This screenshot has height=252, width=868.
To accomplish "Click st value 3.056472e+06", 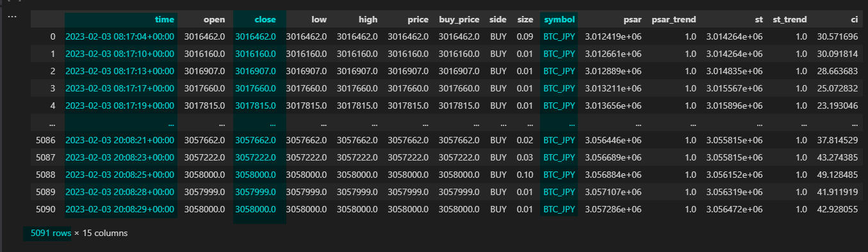I will click(734, 209).
